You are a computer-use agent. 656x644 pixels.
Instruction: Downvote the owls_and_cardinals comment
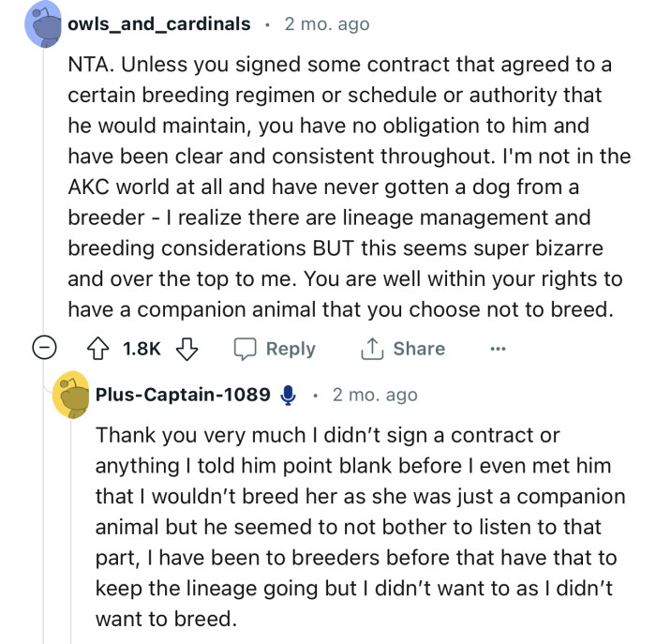click(187, 349)
